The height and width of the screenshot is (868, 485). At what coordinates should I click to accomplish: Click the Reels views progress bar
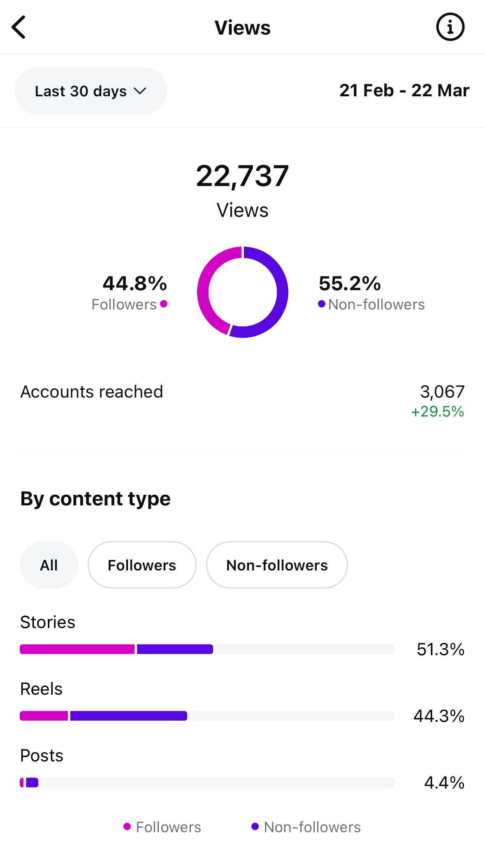tap(207, 716)
